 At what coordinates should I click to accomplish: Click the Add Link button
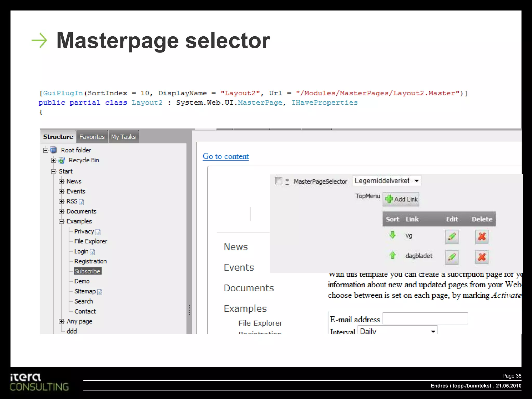pyautogui.click(x=401, y=199)
